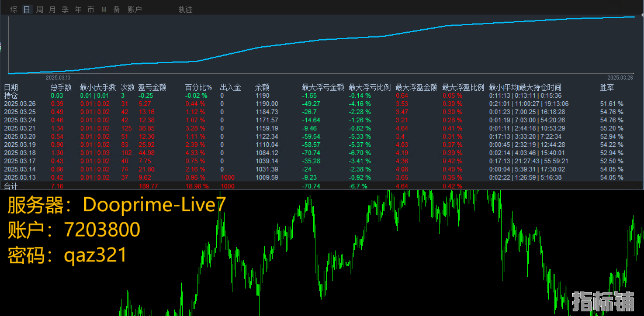This screenshot has width=644, height=316.
Task: Select the M tab in the top bar
Action: coord(103,10)
